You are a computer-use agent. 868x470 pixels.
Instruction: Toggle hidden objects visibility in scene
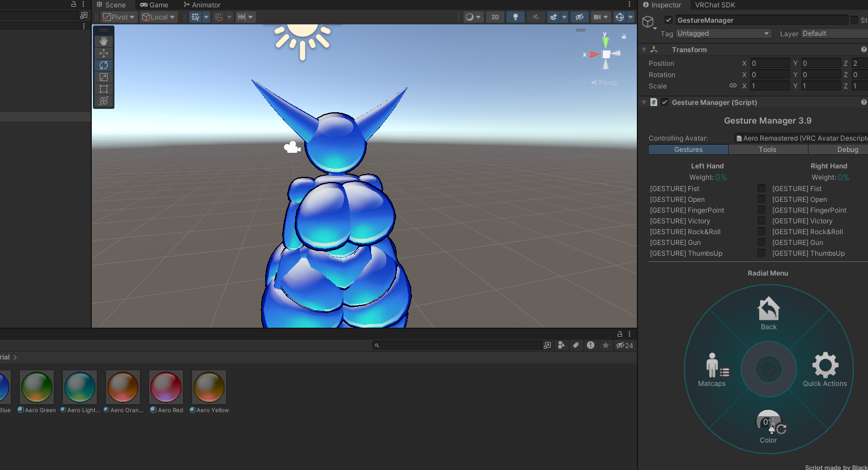pyautogui.click(x=579, y=17)
